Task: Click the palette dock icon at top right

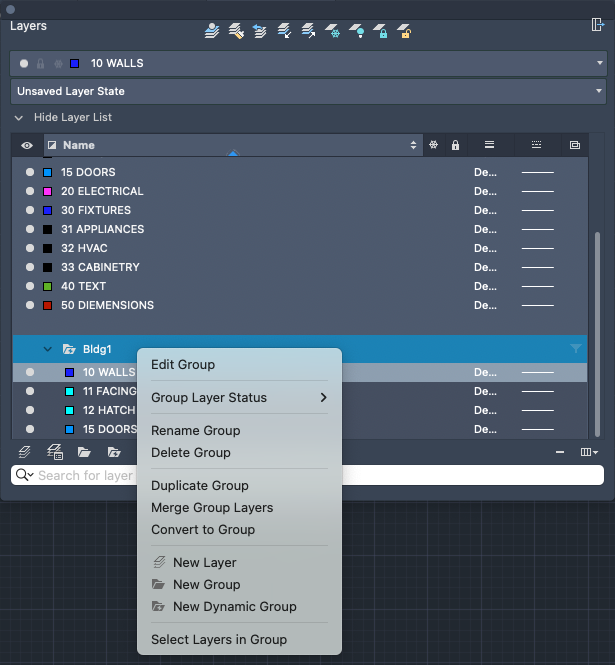Action: click(x=598, y=25)
